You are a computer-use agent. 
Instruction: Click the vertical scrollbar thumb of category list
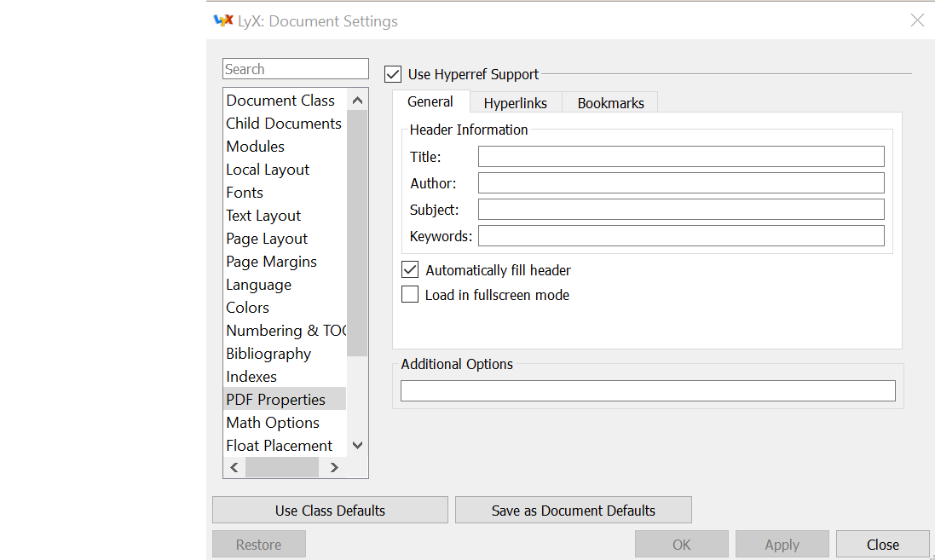pyautogui.click(x=357, y=233)
